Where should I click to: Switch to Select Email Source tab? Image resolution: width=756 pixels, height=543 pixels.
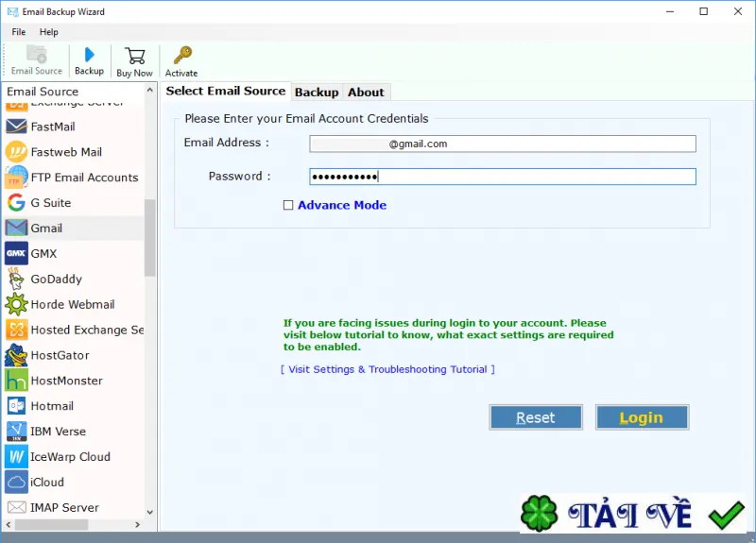(x=226, y=91)
